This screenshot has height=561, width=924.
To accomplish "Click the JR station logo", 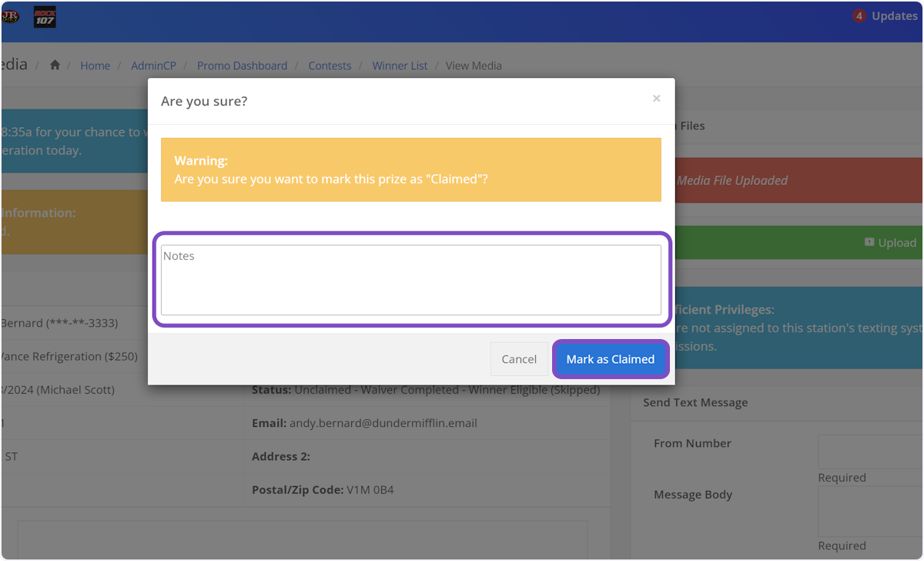I will pyautogui.click(x=10, y=16).
